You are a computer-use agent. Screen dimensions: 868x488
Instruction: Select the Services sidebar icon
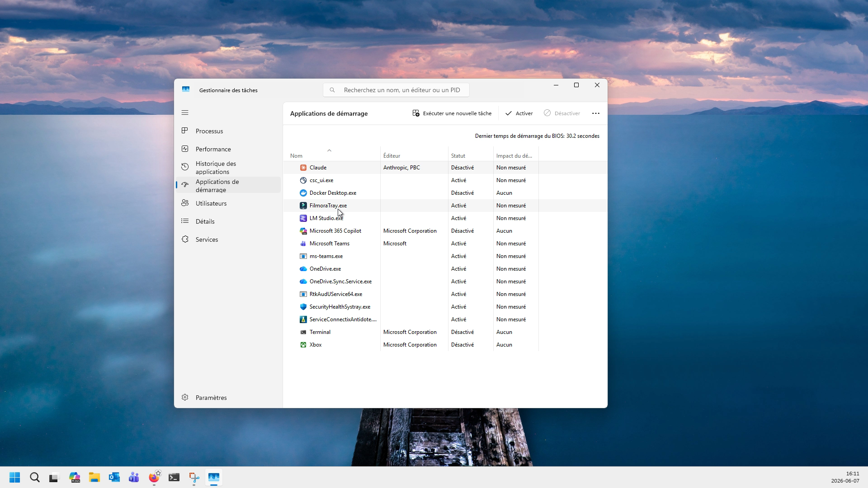point(185,239)
